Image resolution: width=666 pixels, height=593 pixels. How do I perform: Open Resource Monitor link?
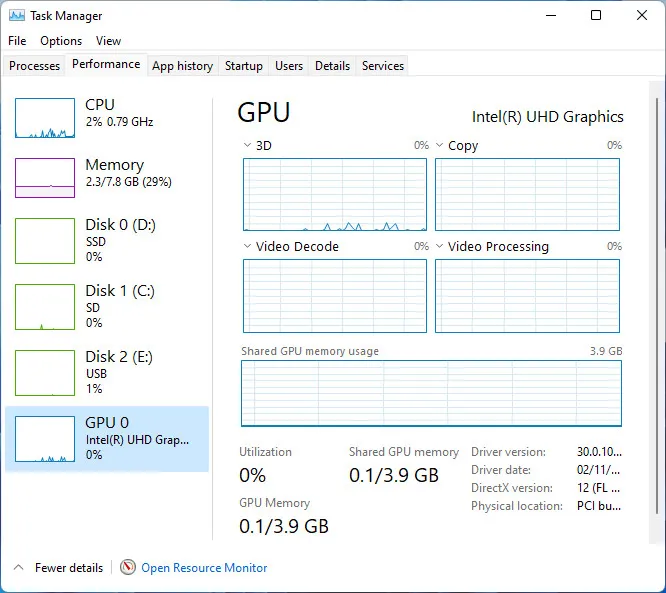coord(204,568)
